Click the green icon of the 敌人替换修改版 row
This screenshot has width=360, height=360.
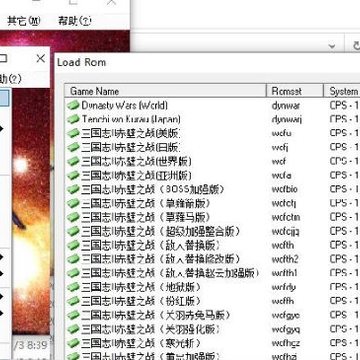click(73, 259)
